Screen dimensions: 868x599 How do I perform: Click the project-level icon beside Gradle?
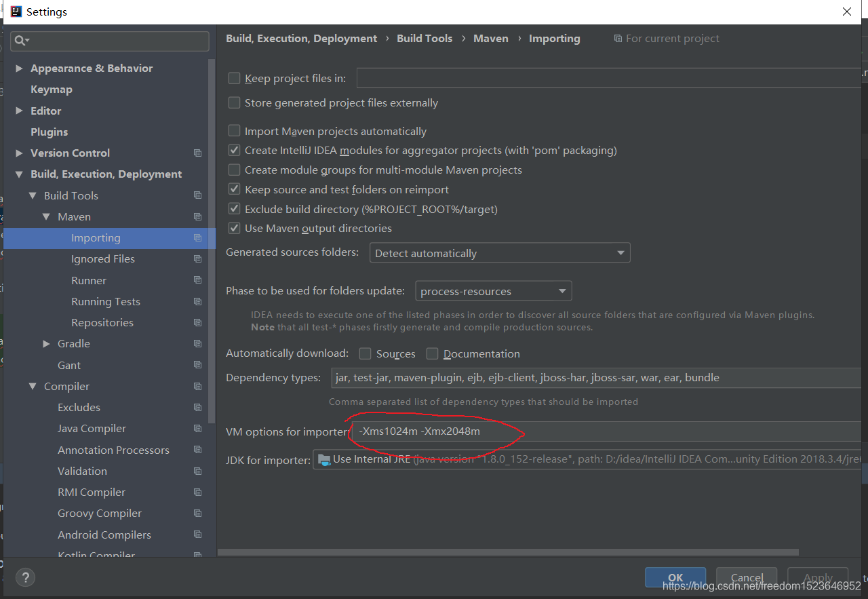click(197, 344)
